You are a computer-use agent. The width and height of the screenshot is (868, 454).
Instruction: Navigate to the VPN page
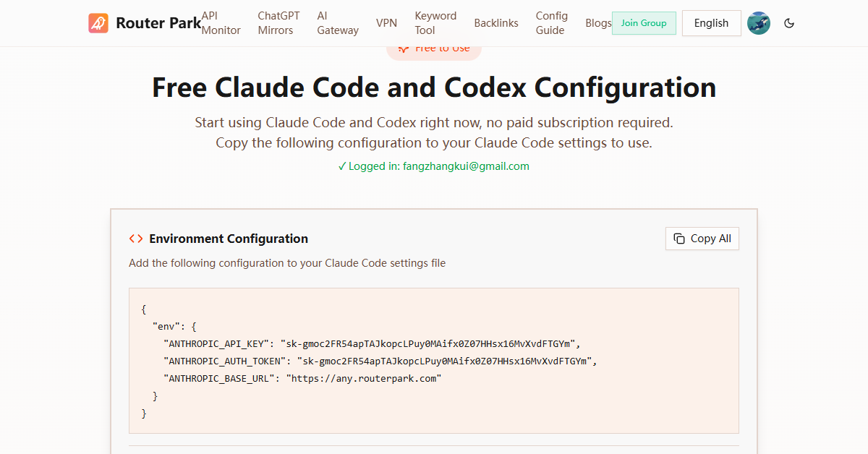(x=386, y=23)
